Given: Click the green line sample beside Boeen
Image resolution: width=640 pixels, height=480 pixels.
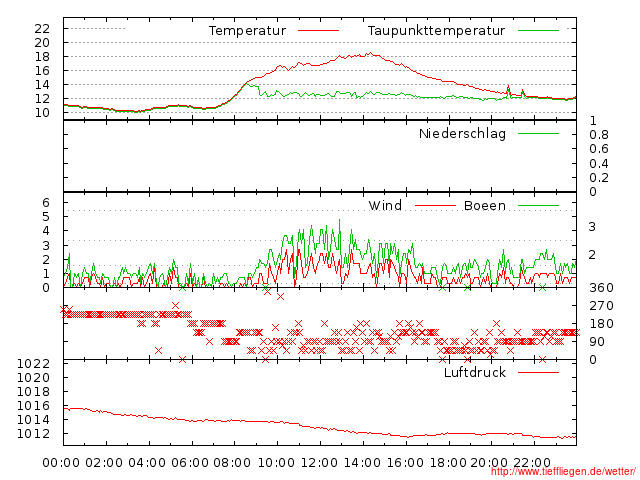Looking at the screenshot, I should click(x=538, y=206).
